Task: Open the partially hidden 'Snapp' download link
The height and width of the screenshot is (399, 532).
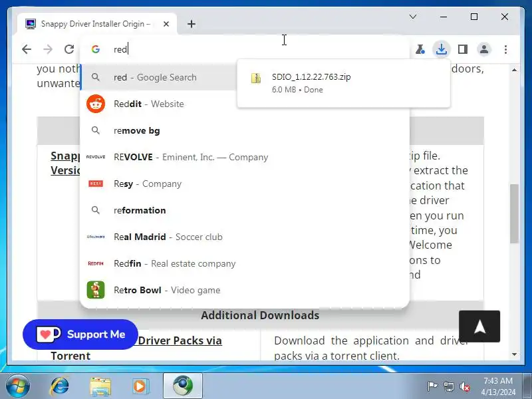Action: 65,163
